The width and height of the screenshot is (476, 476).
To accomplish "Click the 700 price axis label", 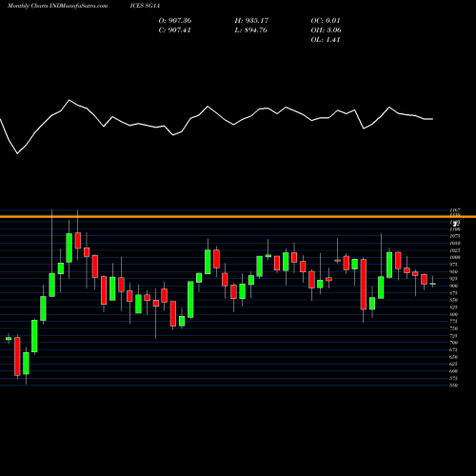I will [x=454, y=343].
